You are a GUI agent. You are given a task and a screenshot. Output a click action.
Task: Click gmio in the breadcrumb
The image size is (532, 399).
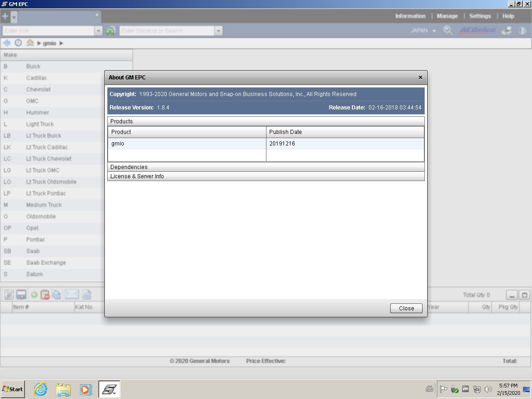tap(49, 43)
